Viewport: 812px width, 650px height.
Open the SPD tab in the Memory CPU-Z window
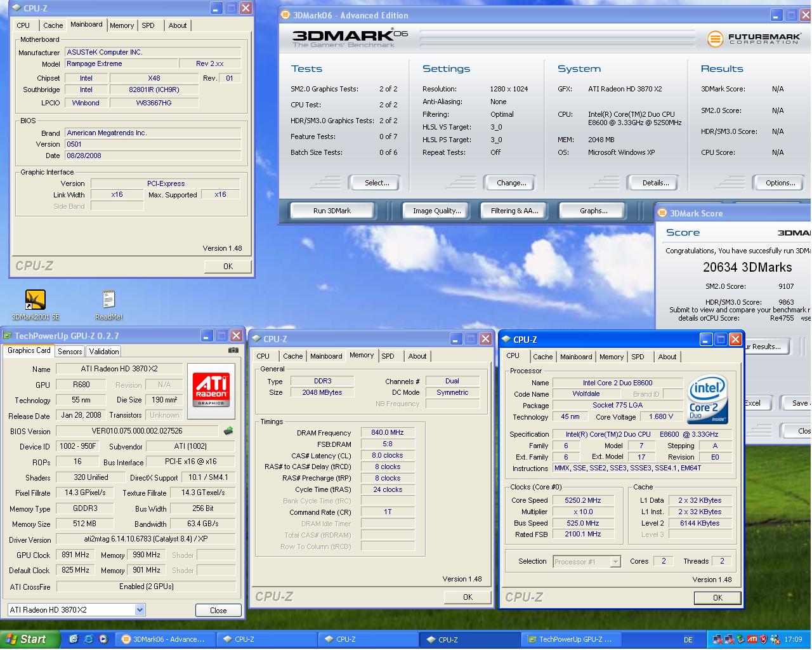[x=388, y=356]
